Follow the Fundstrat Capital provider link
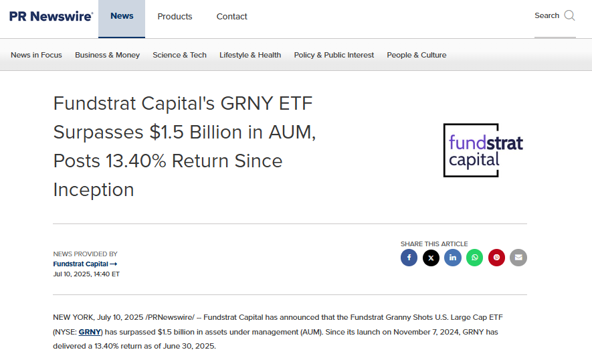Image resolution: width=592 pixels, height=364 pixels. [x=85, y=264]
